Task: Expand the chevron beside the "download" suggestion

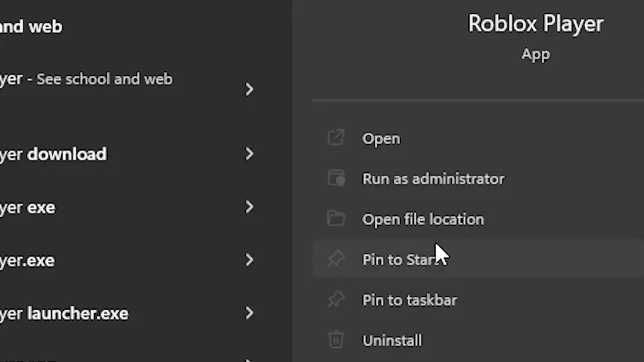Action: coord(250,154)
